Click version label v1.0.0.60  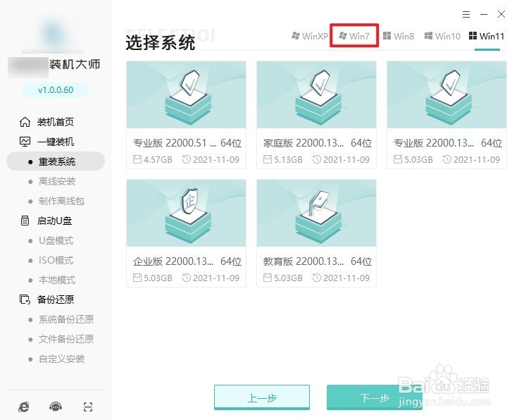[x=56, y=89]
